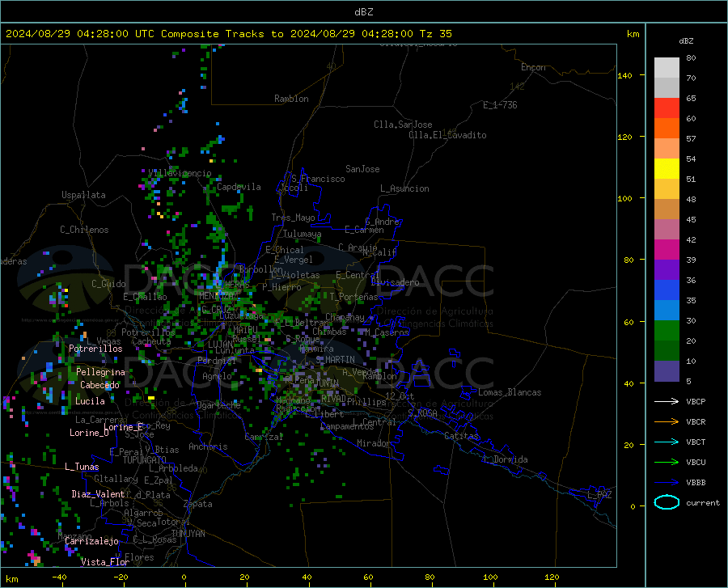The height and width of the screenshot is (588, 728).
Task: Click the C_Guido map label
Action: [108, 284]
